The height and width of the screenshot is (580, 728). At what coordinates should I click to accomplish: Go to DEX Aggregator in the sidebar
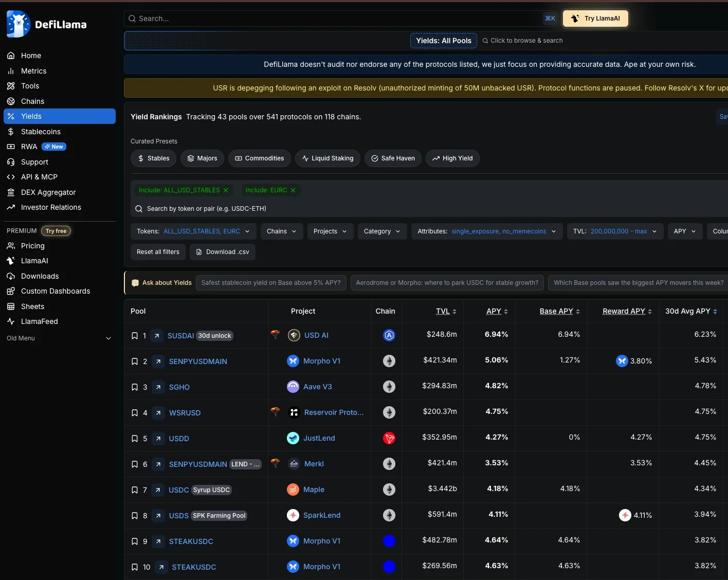(x=48, y=192)
